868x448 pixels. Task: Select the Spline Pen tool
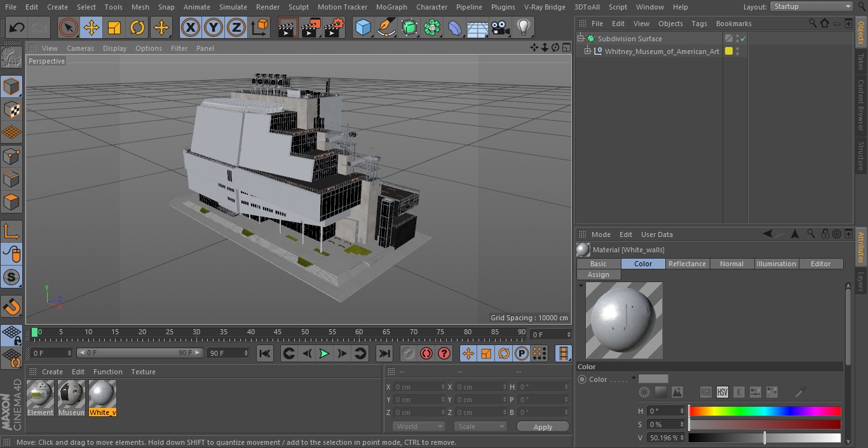point(386,27)
